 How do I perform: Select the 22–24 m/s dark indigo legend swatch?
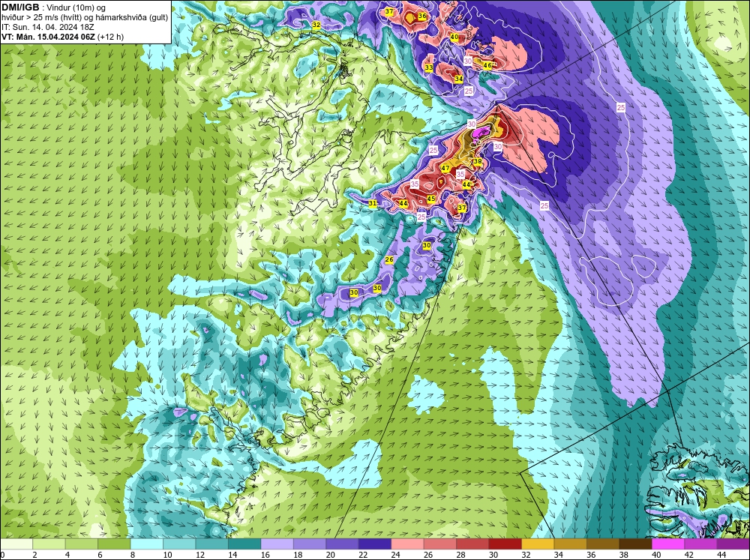374,544
